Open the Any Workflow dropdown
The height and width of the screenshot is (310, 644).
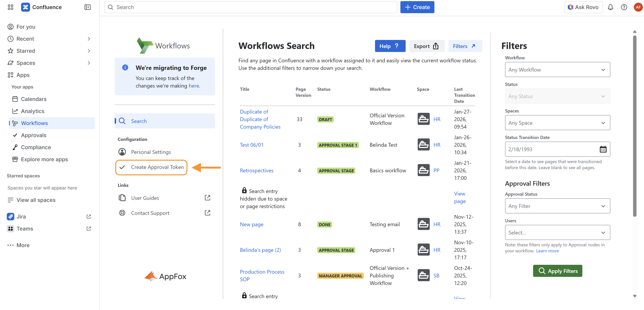557,70
